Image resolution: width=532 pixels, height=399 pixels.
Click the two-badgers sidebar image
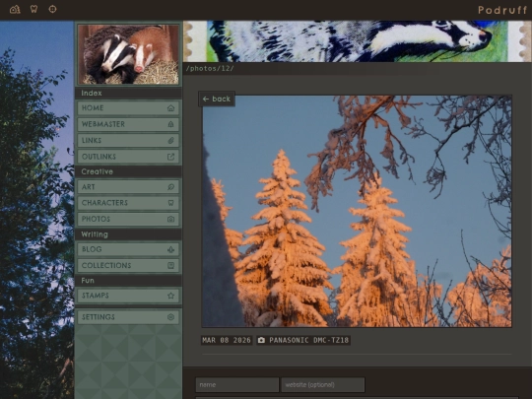[x=129, y=54]
